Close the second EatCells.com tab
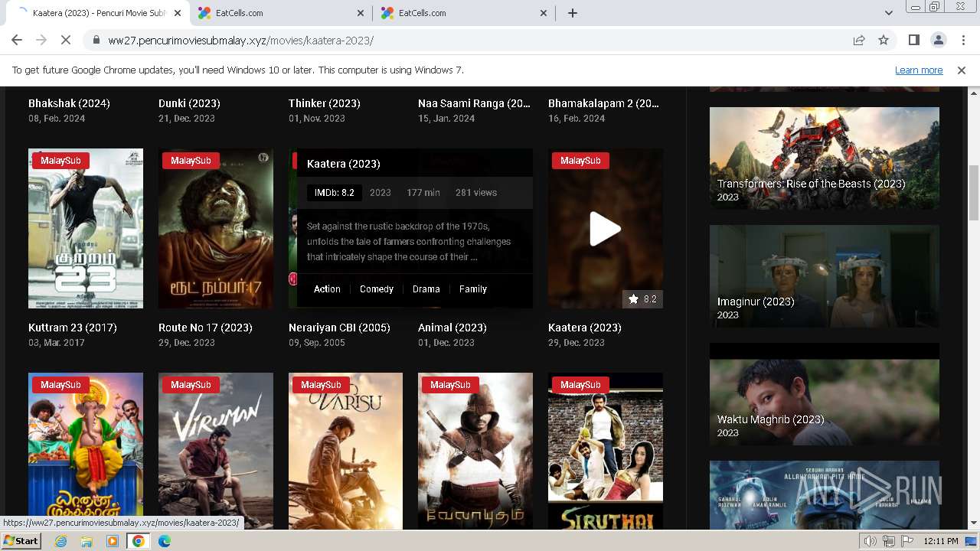 [544, 13]
